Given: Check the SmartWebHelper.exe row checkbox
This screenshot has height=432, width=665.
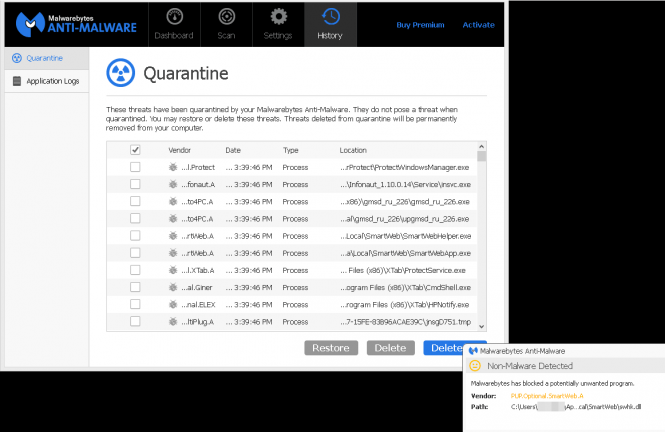Looking at the screenshot, I should click(x=135, y=236).
